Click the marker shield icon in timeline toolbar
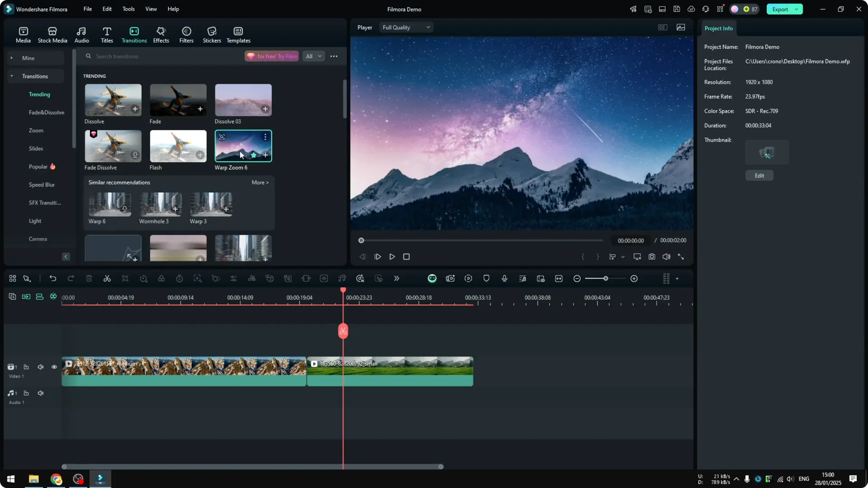Viewport: 868px width, 488px height. [486, 279]
